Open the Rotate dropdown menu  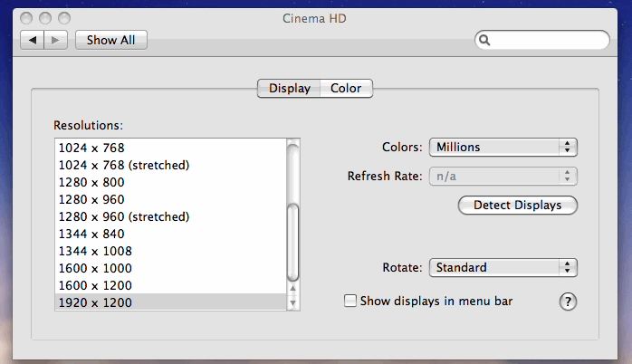[503, 267]
